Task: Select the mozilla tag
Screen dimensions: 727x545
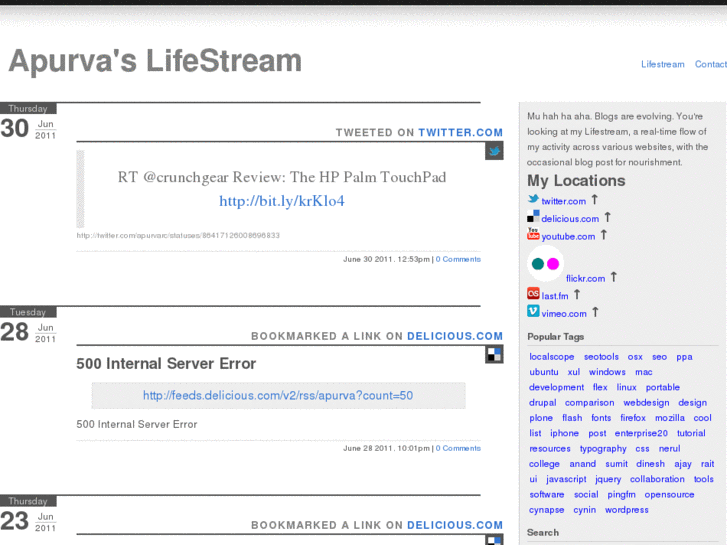Action: [670, 418]
